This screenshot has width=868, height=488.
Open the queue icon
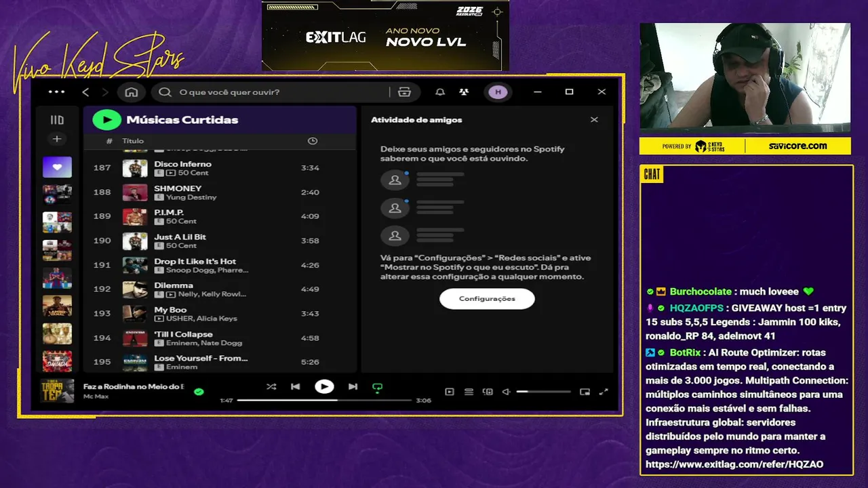pyautogui.click(x=469, y=392)
